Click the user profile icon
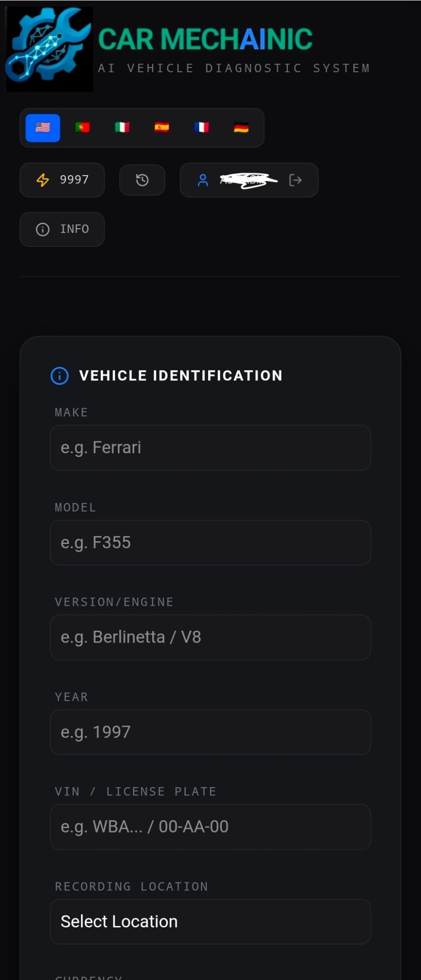The width and height of the screenshot is (421, 980). [x=203, y=180]
